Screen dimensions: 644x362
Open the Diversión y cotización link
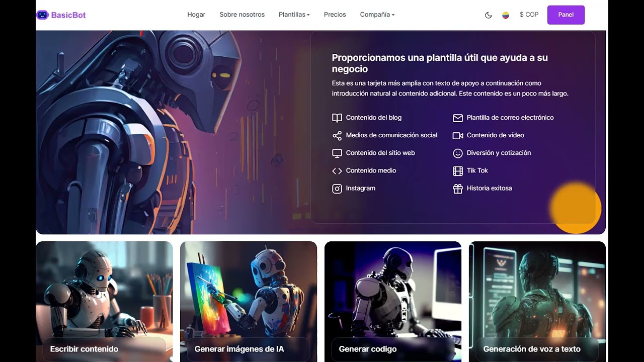499,153
